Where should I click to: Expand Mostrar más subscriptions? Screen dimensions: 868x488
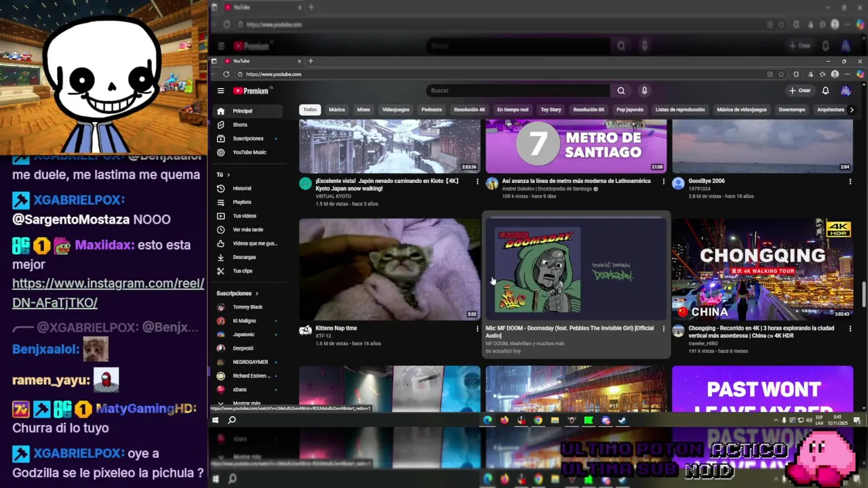[x=246, y=403]
